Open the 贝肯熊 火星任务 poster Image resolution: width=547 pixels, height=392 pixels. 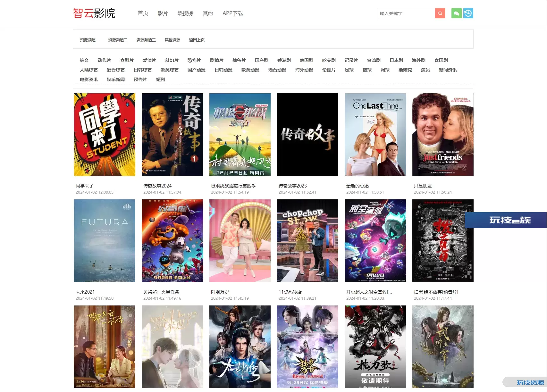[172, 241]
